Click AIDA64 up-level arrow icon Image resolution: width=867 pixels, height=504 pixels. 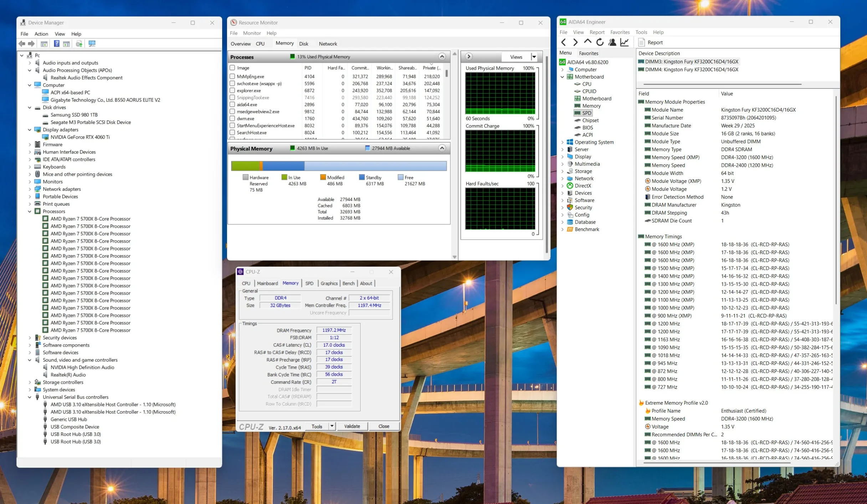[587, 42]
